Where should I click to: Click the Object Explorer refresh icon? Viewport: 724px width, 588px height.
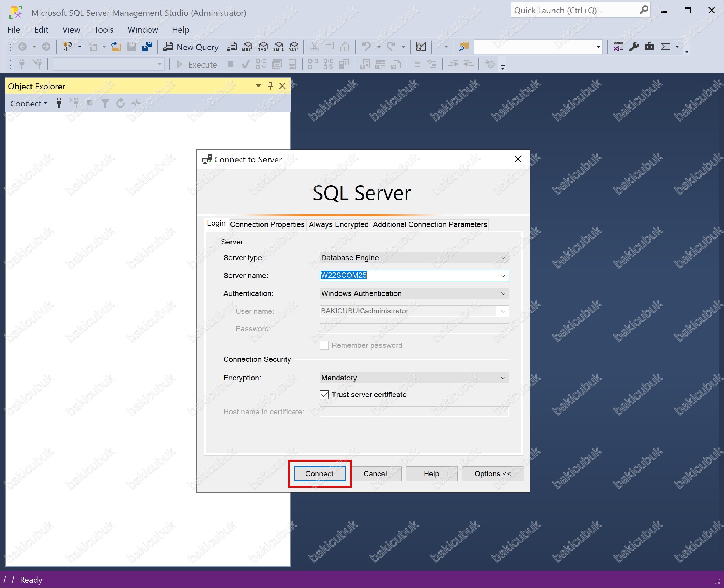click(x=120, y=103)
